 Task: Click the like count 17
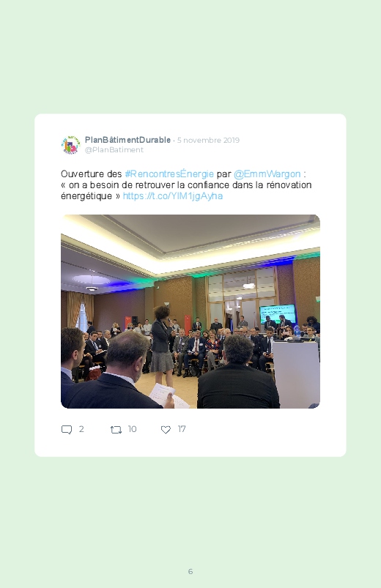coord(182,429)
